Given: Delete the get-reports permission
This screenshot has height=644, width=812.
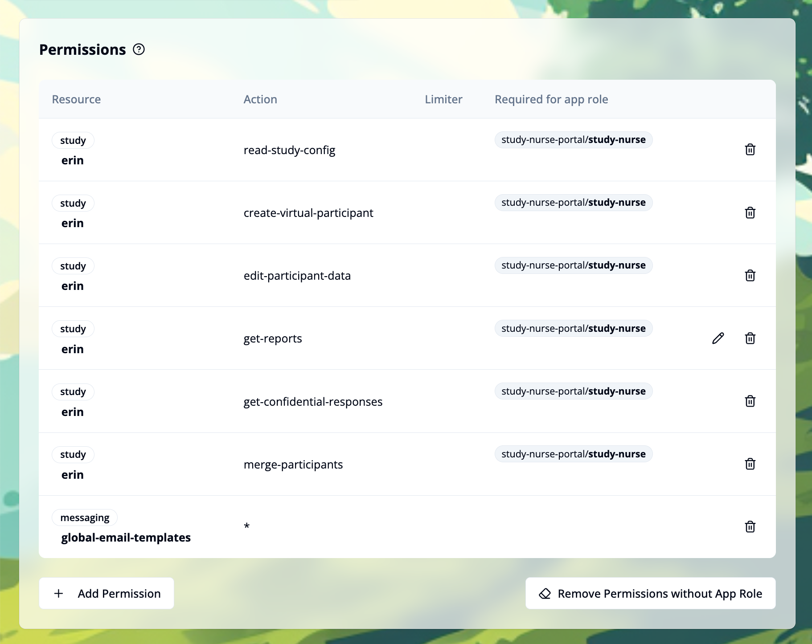Looking at the screenshot, I should click(x=750, y=338).
